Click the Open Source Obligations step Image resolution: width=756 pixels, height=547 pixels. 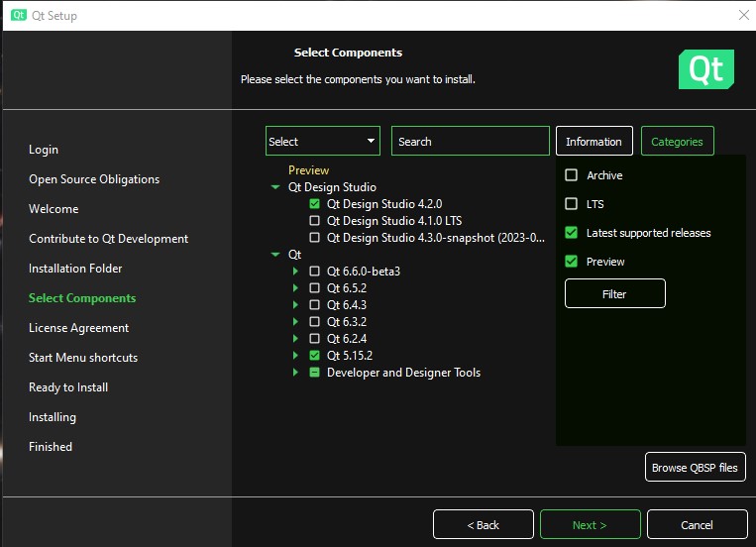click(x=94, y=179)
